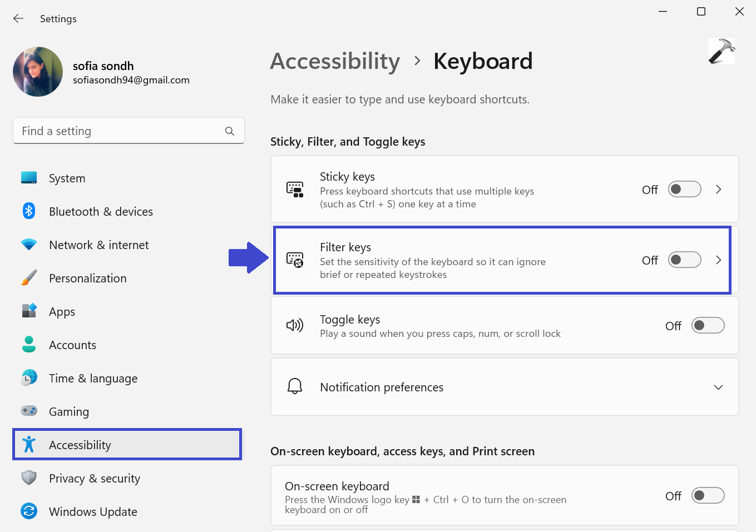Screen dimensions: 756x532
Task: Turn on the Sticky keys toggle
Action: 684,190
